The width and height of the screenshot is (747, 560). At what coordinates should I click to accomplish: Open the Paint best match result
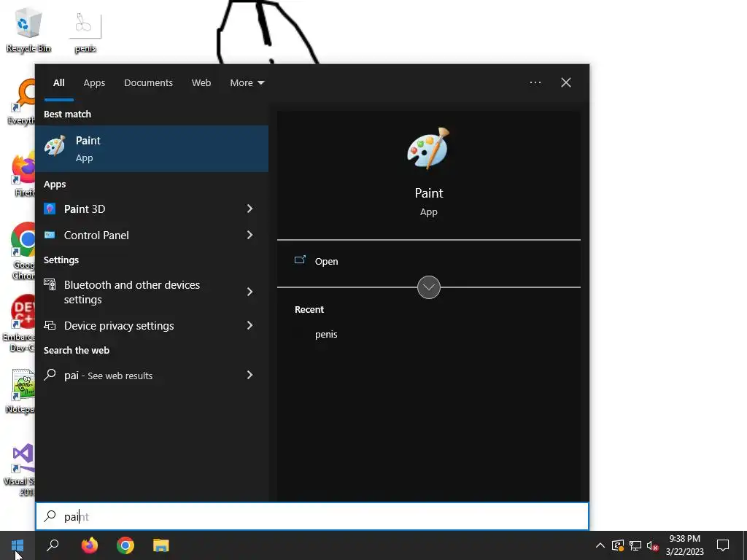152,149
